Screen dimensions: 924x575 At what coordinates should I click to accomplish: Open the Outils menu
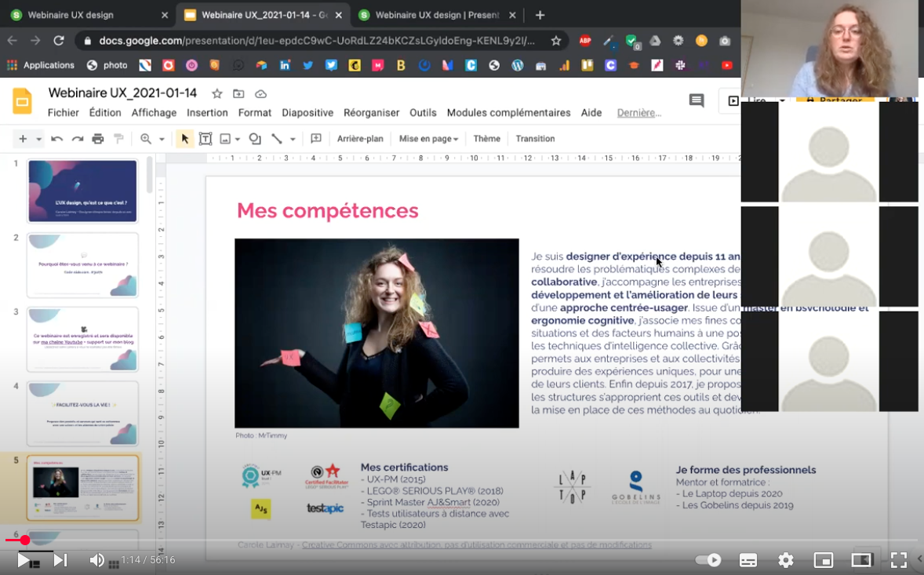(x=423, y=112)
